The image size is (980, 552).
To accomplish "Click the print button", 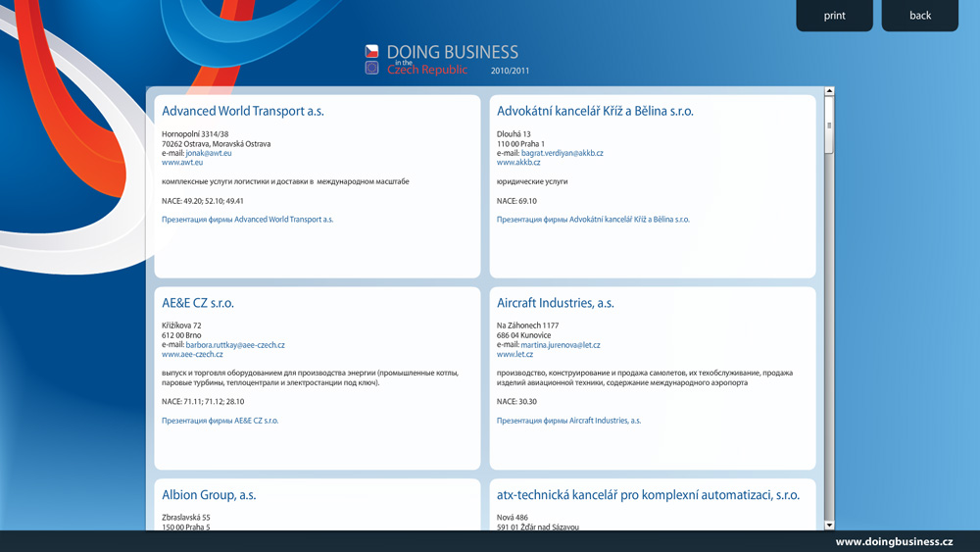I will tap(834, 15).
